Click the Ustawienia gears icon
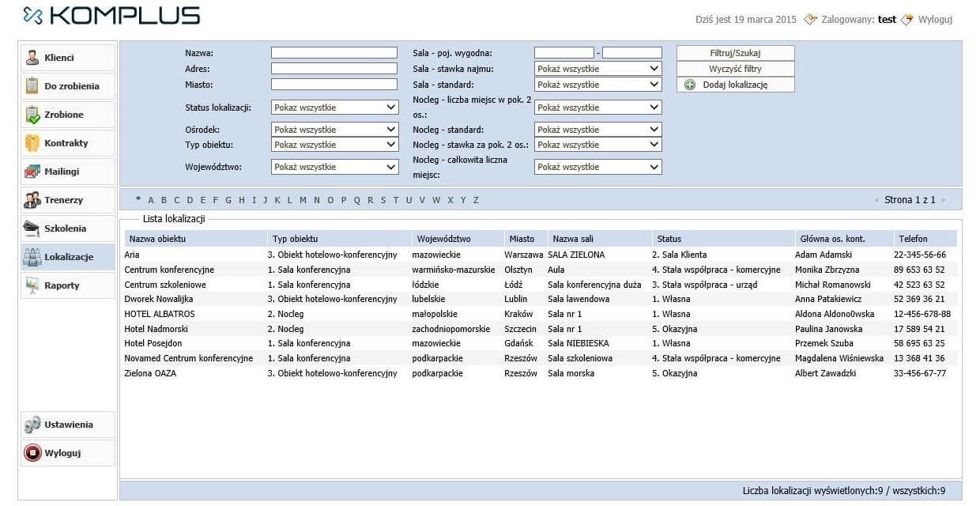 32,425
